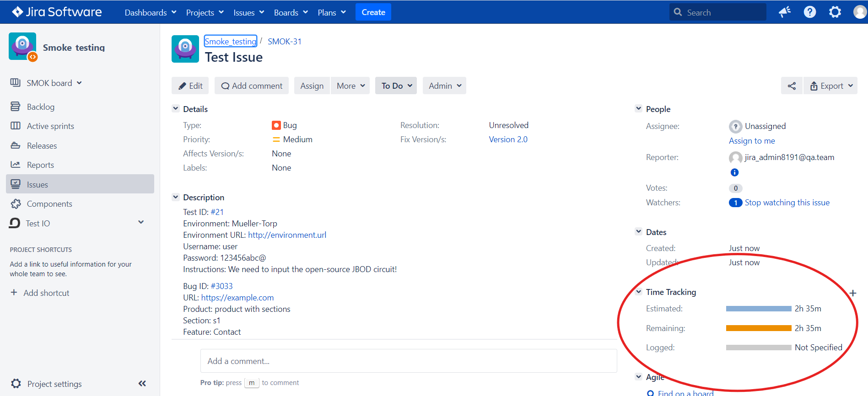
Task: Click the Add a comment field
Action: pos(409,361)
